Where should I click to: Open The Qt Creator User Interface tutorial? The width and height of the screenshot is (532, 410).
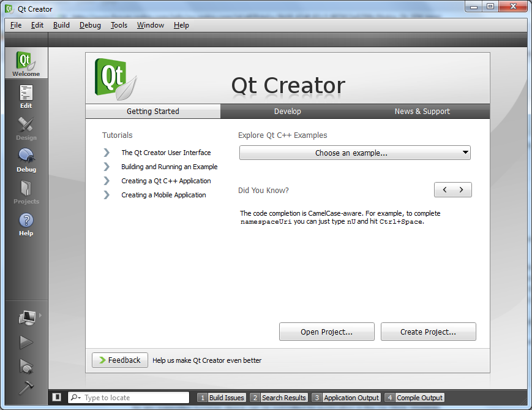click(x=166, y=153)
